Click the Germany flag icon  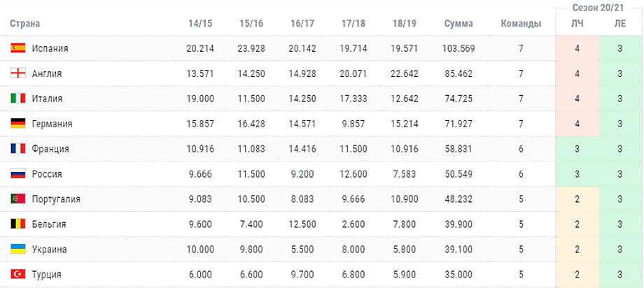click(18, 124)
